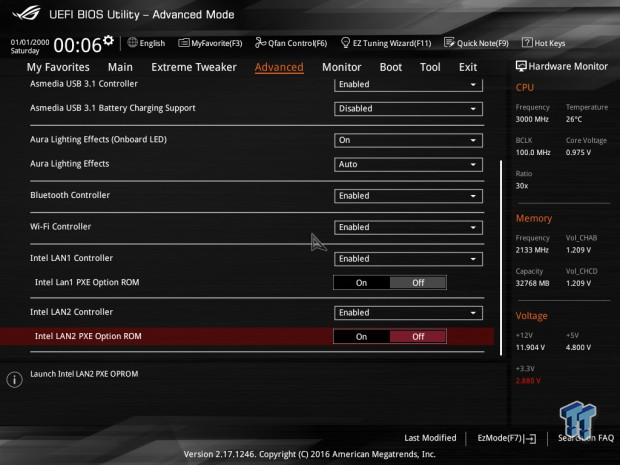Screen dimensions: 620x465
Task: Open the Tool tab
Action: (x=430, y=67)
